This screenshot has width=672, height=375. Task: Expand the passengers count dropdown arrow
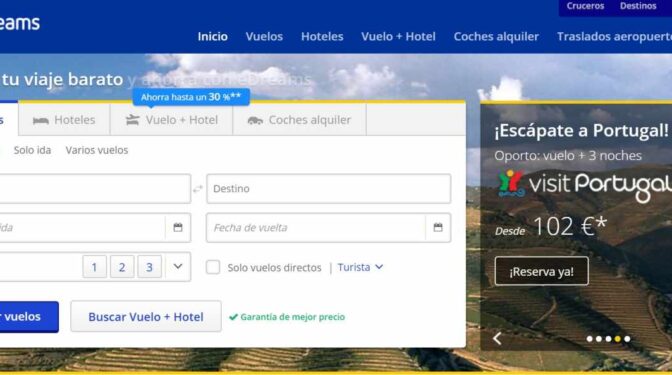pyautogui.click(x=178, y=267)
